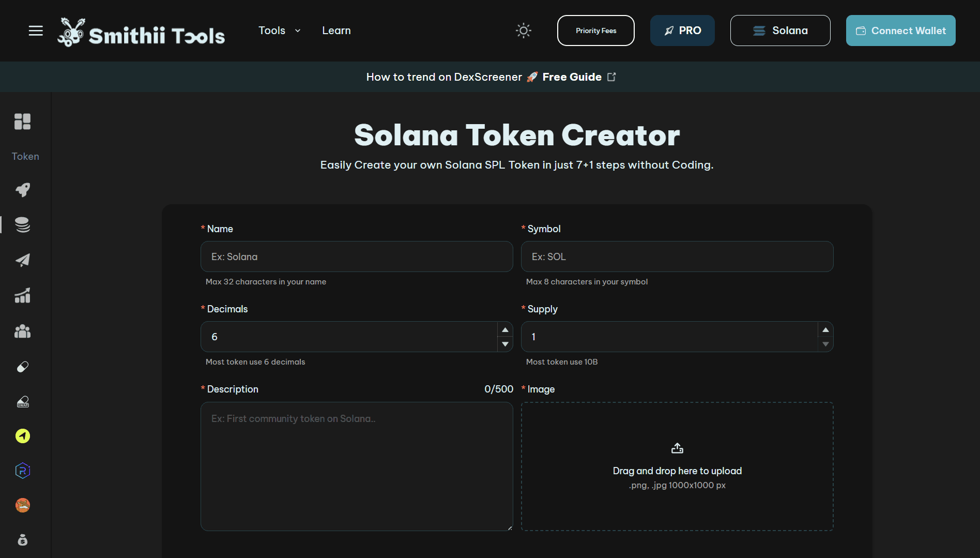
Task: Click the stacked coins icon in sidebar
Action: point(23,225)
